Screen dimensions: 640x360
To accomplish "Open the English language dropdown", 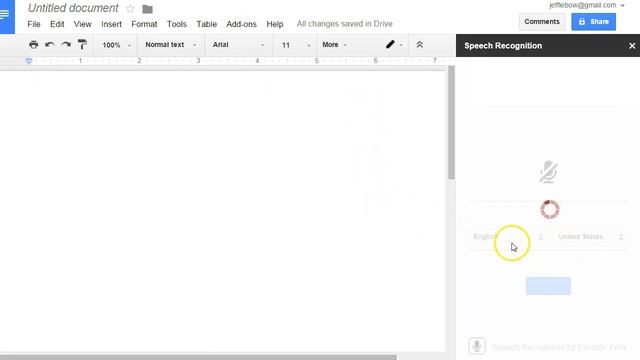I will coord(508,237).
